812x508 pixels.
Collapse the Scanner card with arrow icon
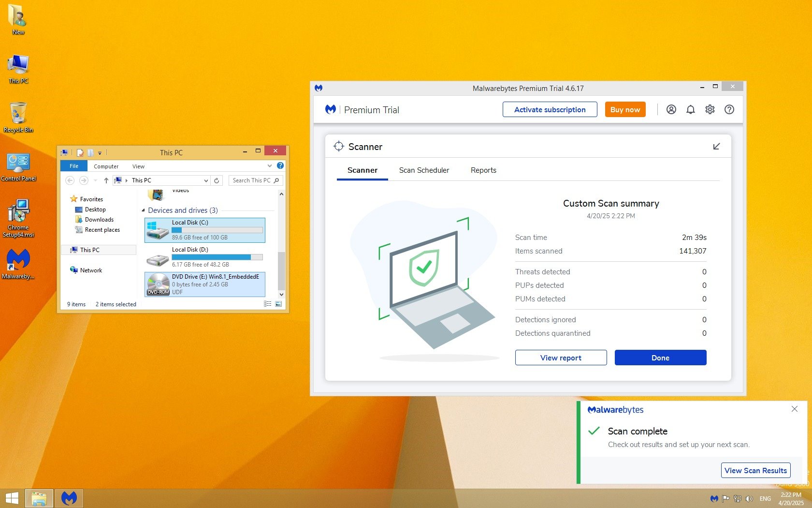(716, 146)
